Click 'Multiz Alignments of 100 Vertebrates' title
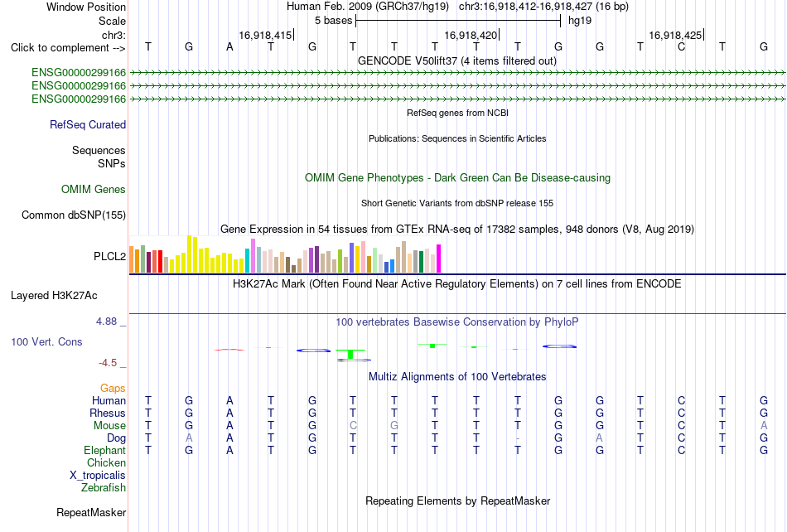The image size is (787, 532). 457,377
